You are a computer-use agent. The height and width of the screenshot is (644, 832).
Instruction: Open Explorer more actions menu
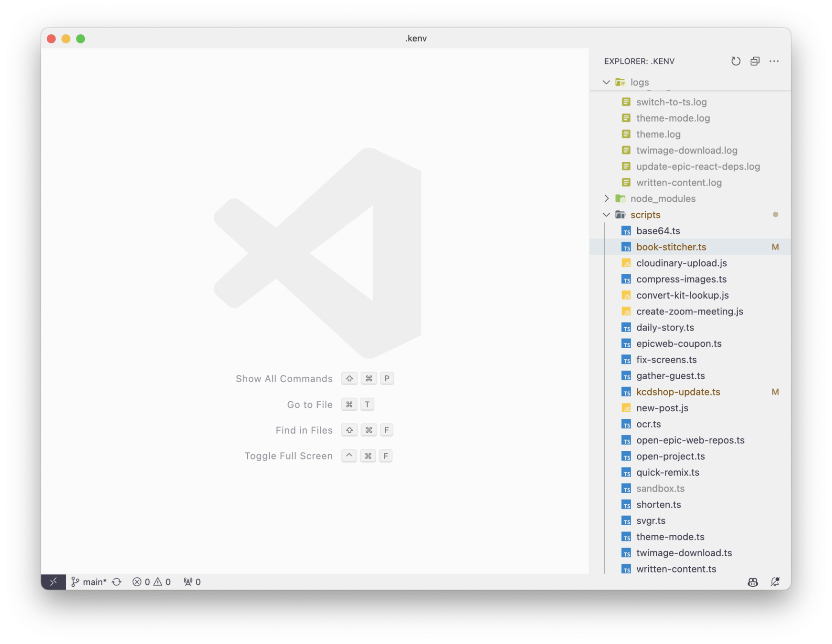774,61
